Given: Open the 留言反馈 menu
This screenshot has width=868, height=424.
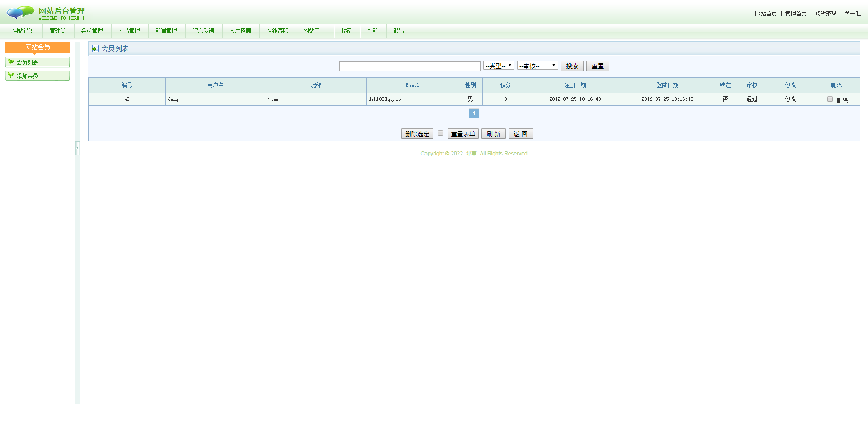Looking at the screenshot, I should coord(203,31).
